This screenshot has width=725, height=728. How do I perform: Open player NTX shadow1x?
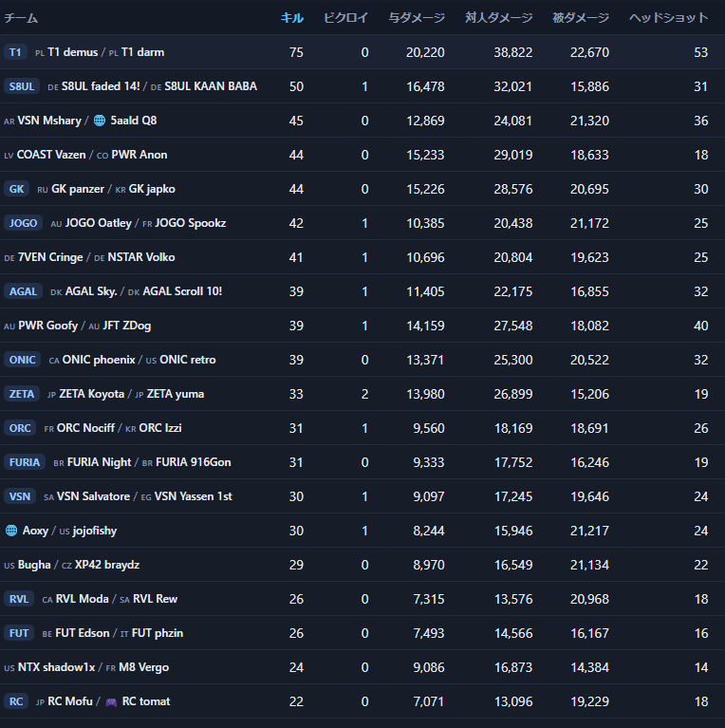click(x=57, y=667)
